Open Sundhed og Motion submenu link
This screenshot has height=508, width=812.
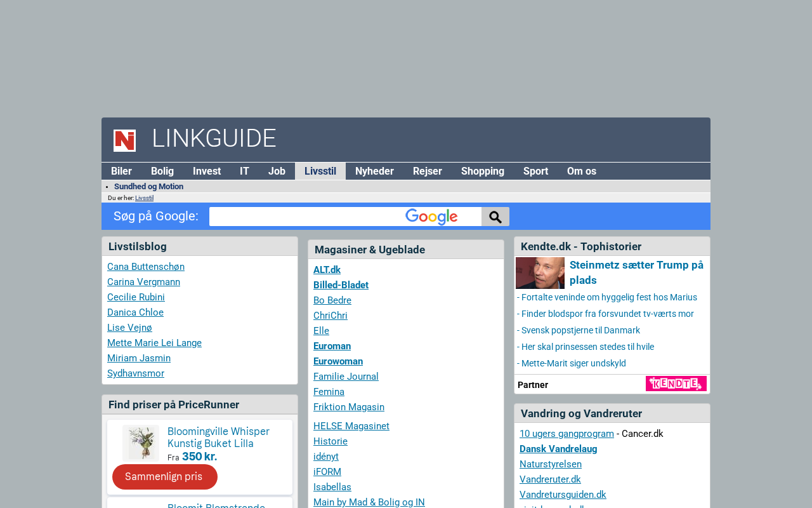point(148,187)
